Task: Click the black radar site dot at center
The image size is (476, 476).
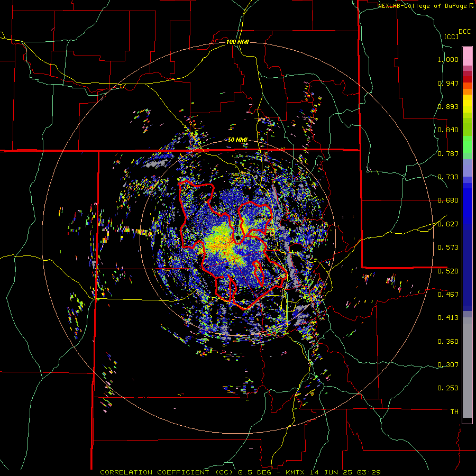Action: coord(239,237)
